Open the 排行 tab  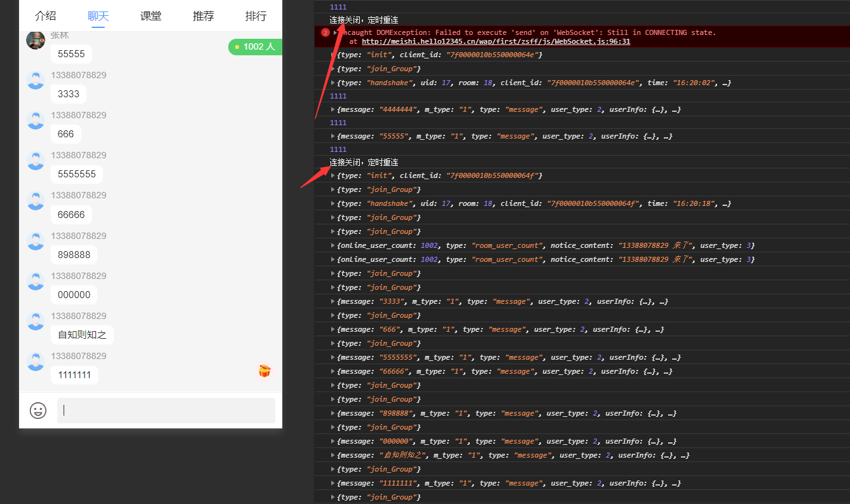(256, 16)
